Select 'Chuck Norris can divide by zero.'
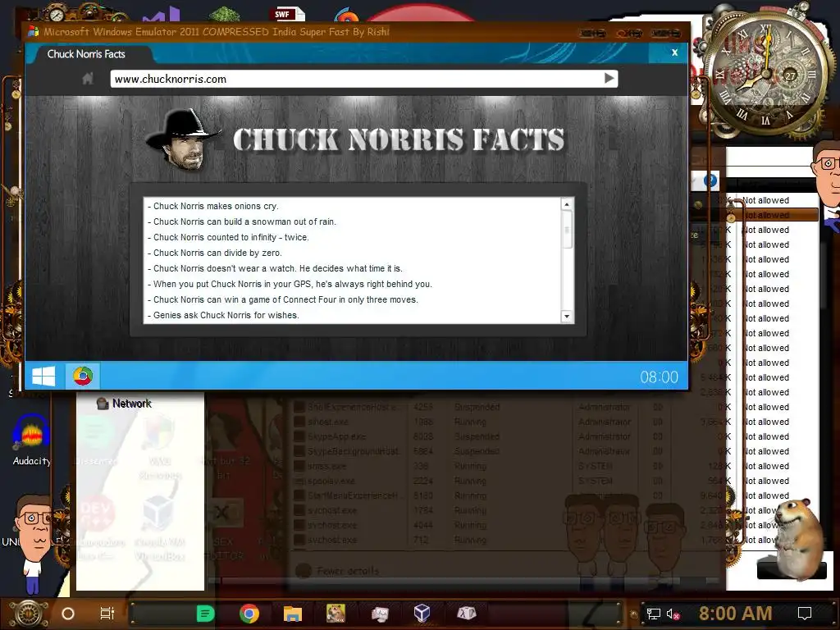This screenshot has height=630, width=840. point(214,253)
